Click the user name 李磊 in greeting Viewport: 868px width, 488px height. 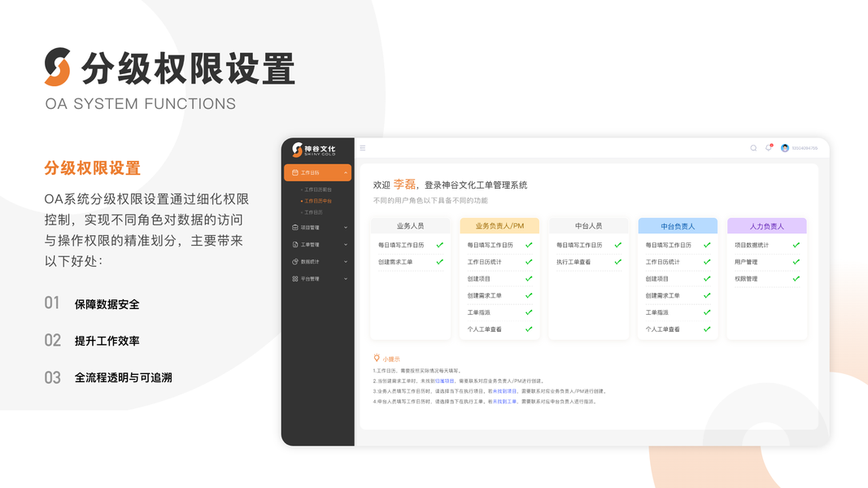pyautogui.click(x=404, y=185)
